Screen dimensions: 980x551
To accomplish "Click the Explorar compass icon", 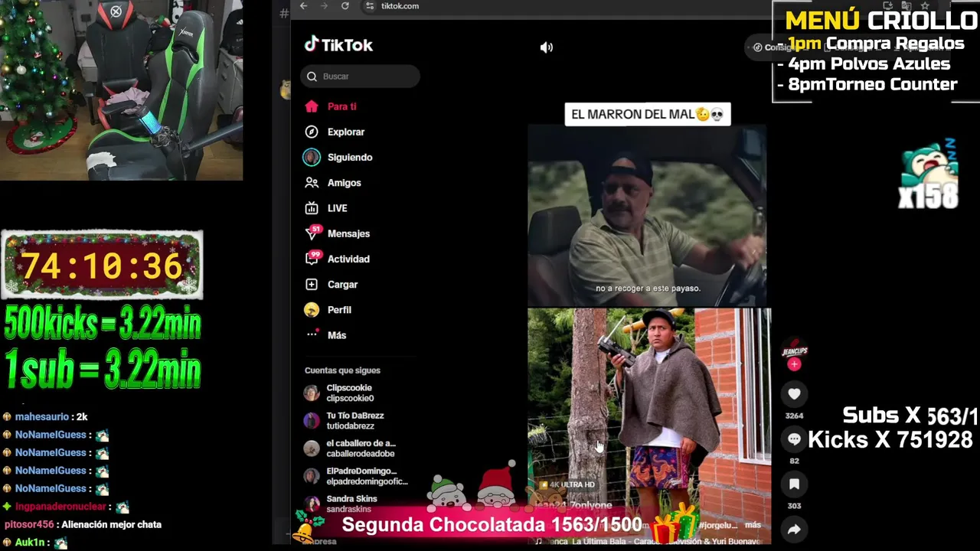I will click(311, 132).
